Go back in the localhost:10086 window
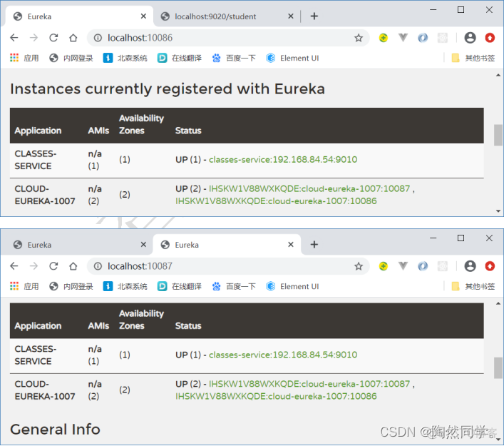The image size is (504, 446). [x=14, y=38]
